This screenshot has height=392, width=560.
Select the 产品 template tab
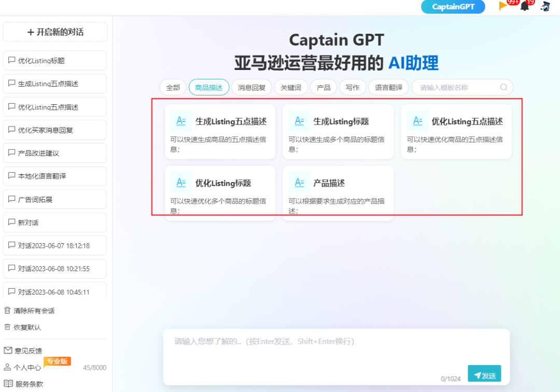[x=324, y=88]
